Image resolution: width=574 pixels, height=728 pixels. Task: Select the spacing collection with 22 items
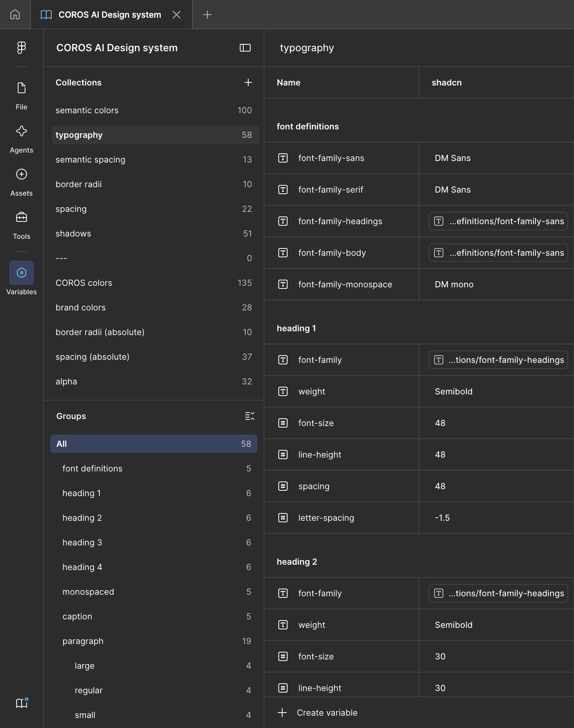coord(155,209)
